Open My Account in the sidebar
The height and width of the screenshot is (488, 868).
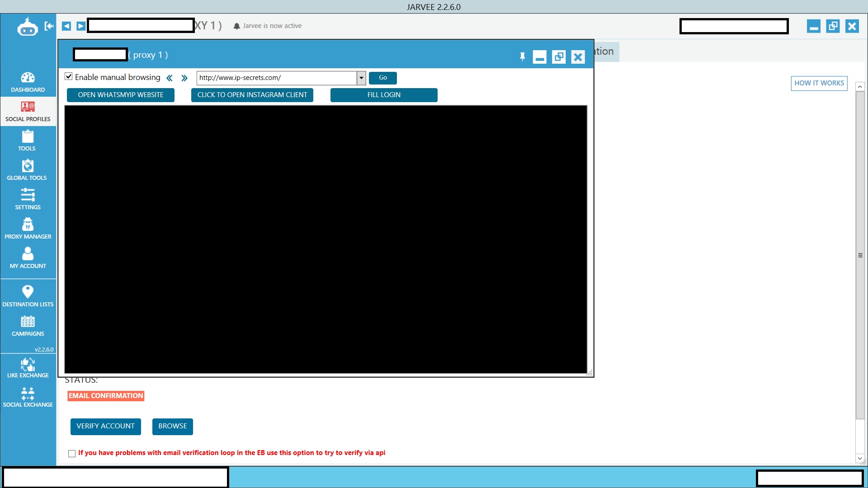[28, 258]
